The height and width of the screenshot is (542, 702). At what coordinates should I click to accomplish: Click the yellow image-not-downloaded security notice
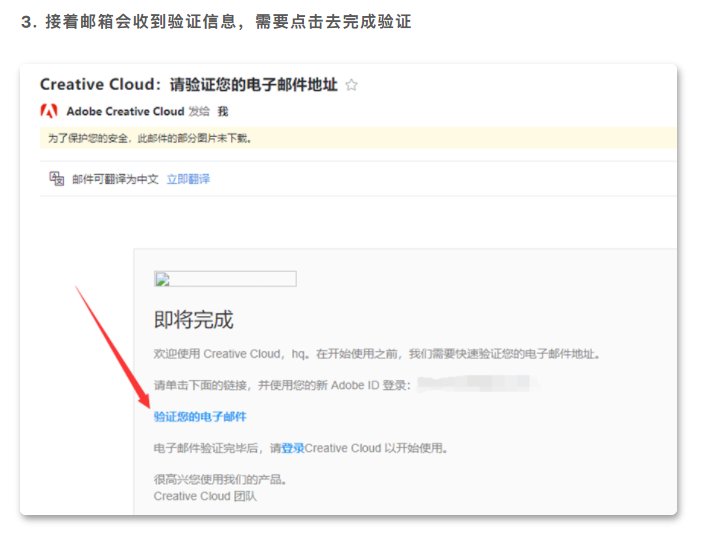coord(358,138)
